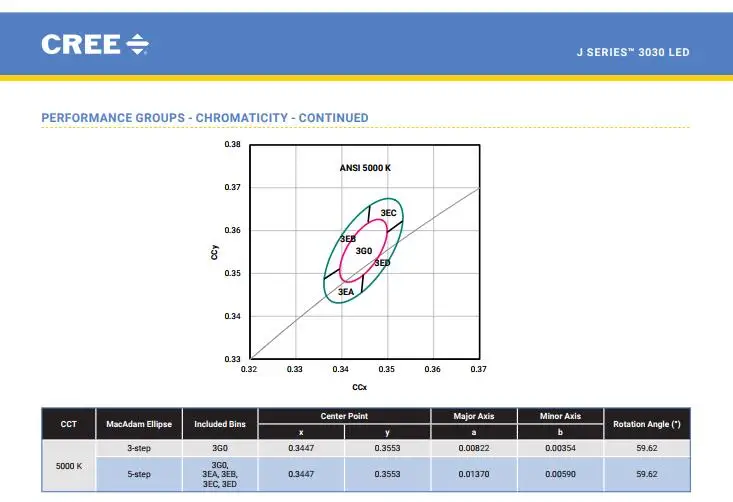This screenshot has width=733, height=502.
Task: Click the J SERIES 3030 LED title
Action: 633,52
